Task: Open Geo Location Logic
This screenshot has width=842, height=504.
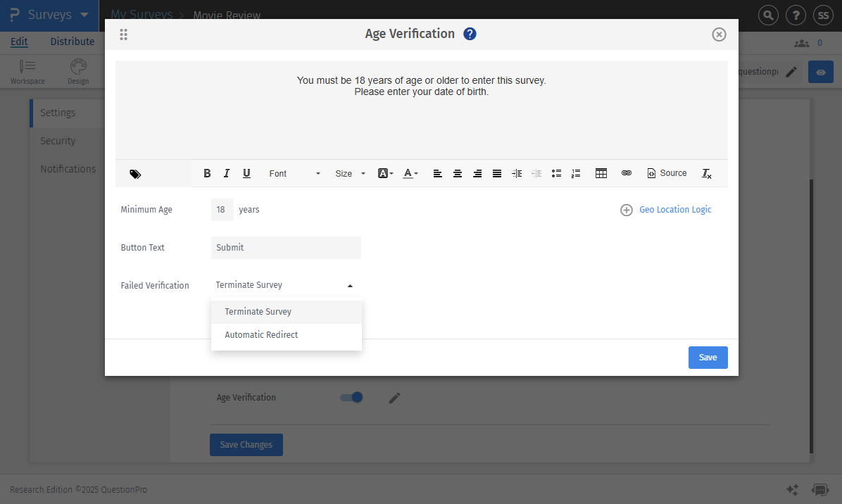Action: 665,209
